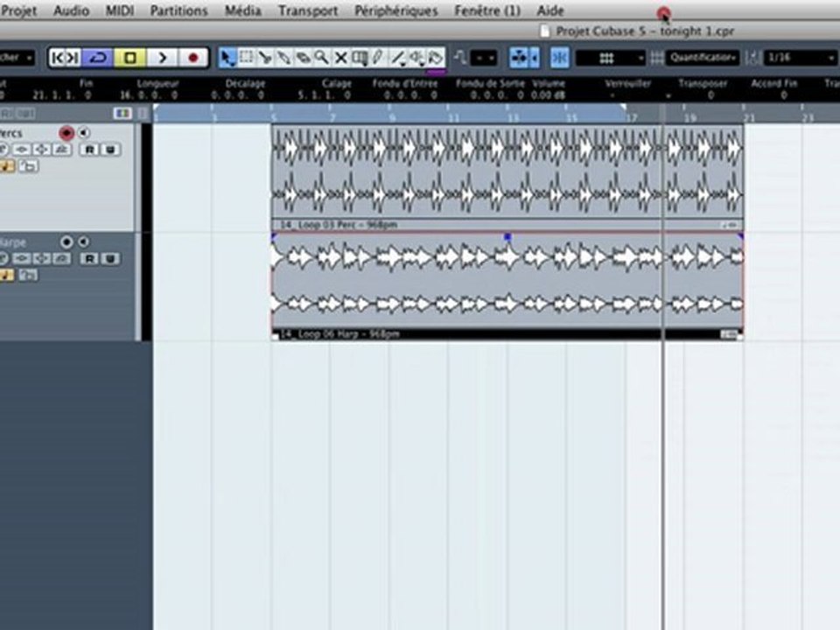
Task: Toggle the Snap button in toolbar
Action: pos(559,58)
